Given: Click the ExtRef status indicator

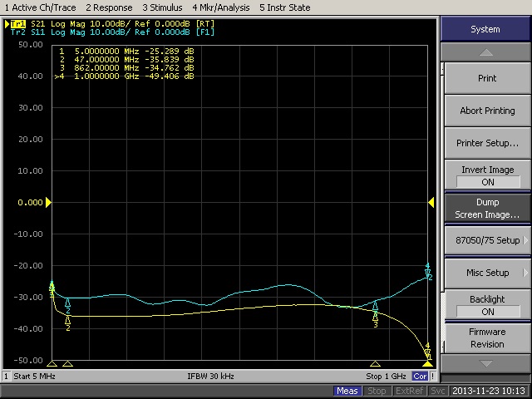Looking at the screenshot, I should click(x=409, y=392).
